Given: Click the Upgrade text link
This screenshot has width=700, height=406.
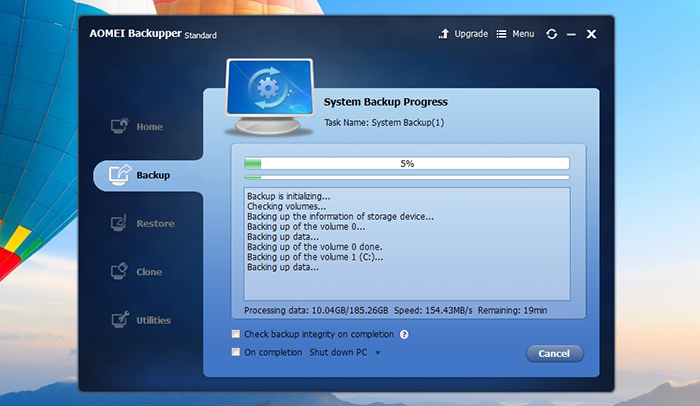Looking at the screenshot, I should [x=471, y=34].
